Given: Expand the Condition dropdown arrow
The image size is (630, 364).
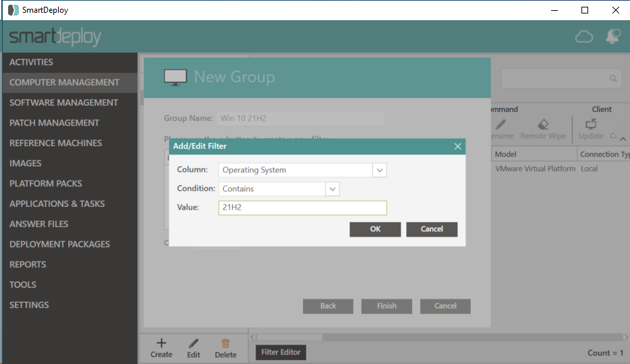Looking at the screenshot, I should click(x=333, y=189).
